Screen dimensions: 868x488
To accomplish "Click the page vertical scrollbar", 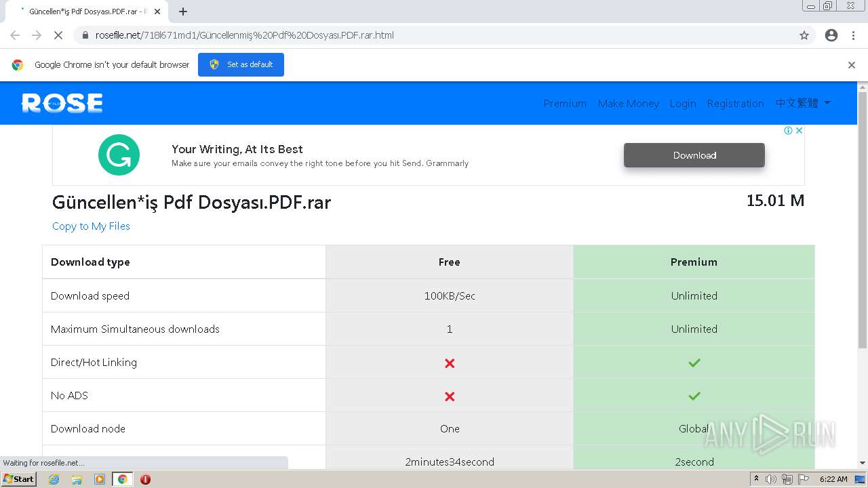I will pyautogui.click(x=863, y=220).
